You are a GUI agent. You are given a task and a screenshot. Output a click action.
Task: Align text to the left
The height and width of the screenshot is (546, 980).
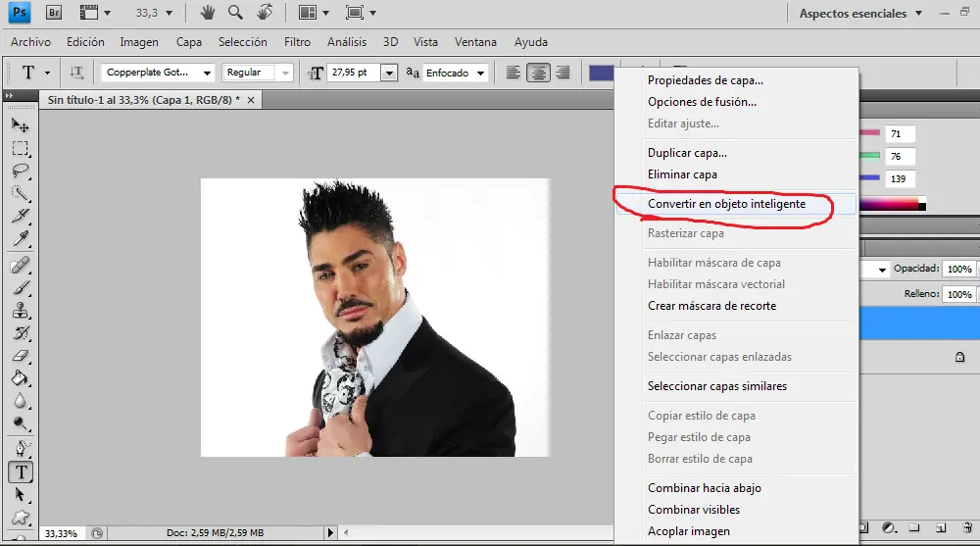click(513, 73)
